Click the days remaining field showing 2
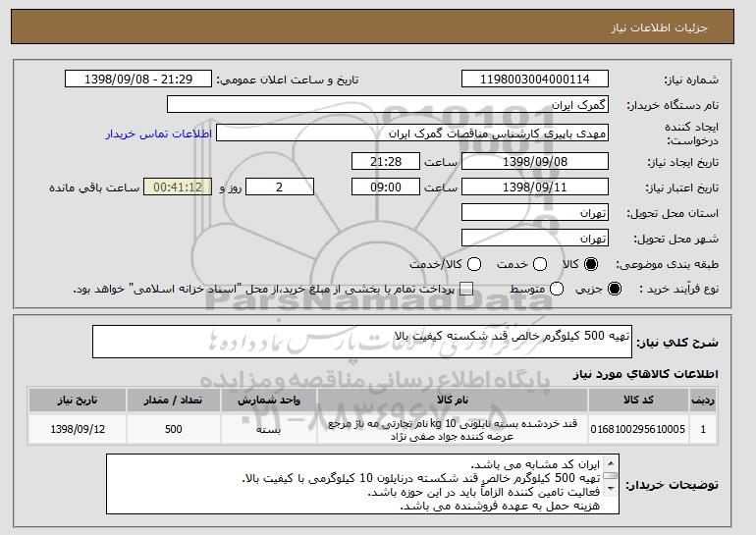This screenshot has width=756, height=535. (x=280, y=187)
